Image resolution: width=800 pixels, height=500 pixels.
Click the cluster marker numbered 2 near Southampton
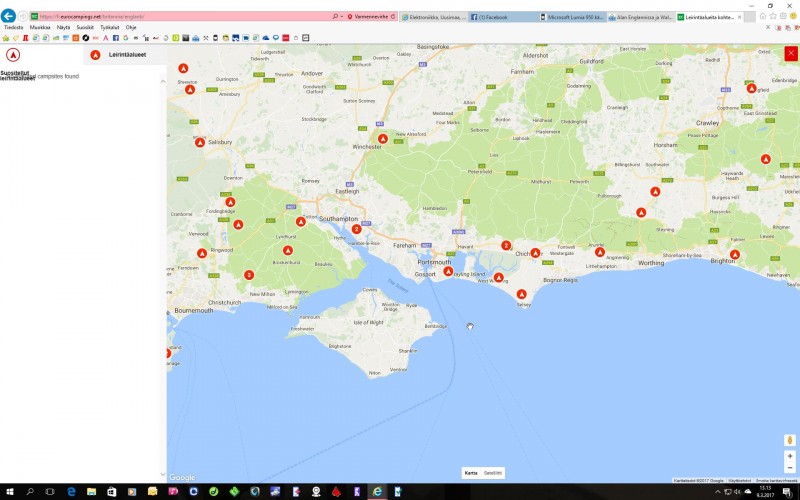(356, 229)
